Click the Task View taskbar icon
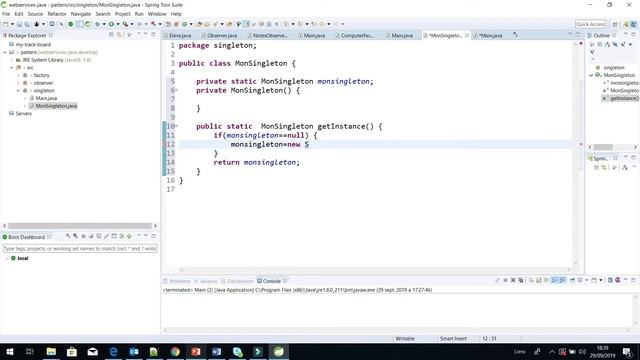The image size is (640, 360). pos(30,351)
